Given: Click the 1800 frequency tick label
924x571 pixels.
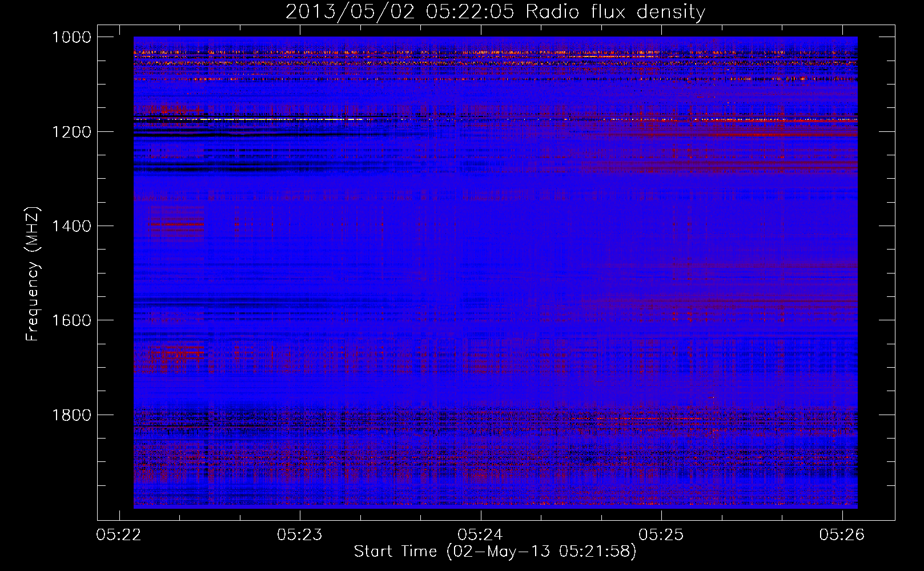Looking at the screenshot, I should pyautogui.click(x=71, y=415).
